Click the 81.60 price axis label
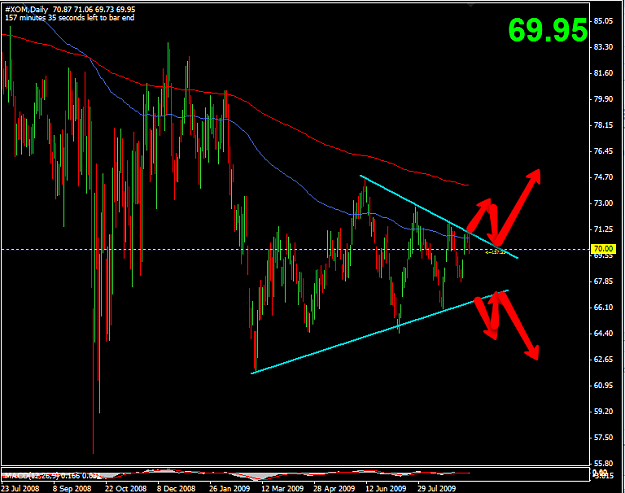The image size is (625, 493). pyautogui.click(x=603, y=73)
